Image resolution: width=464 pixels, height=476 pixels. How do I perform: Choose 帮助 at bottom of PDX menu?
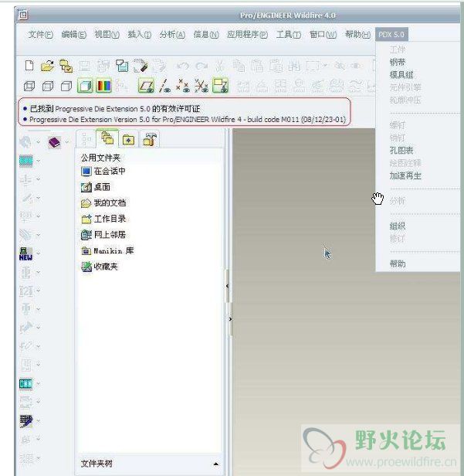tap(398, 263)
